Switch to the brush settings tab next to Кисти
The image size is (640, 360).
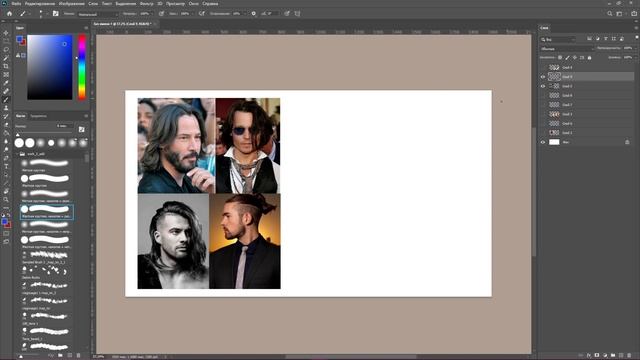[38, 116]
